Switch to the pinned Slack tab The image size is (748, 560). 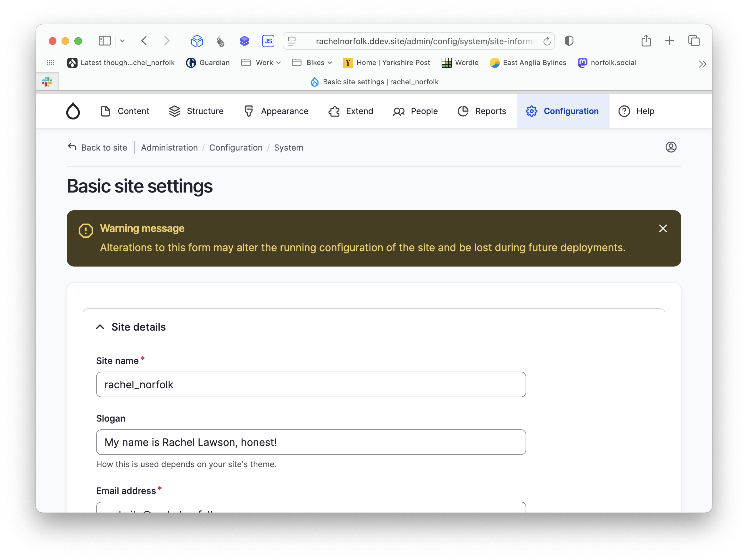[x=47, y=81]
